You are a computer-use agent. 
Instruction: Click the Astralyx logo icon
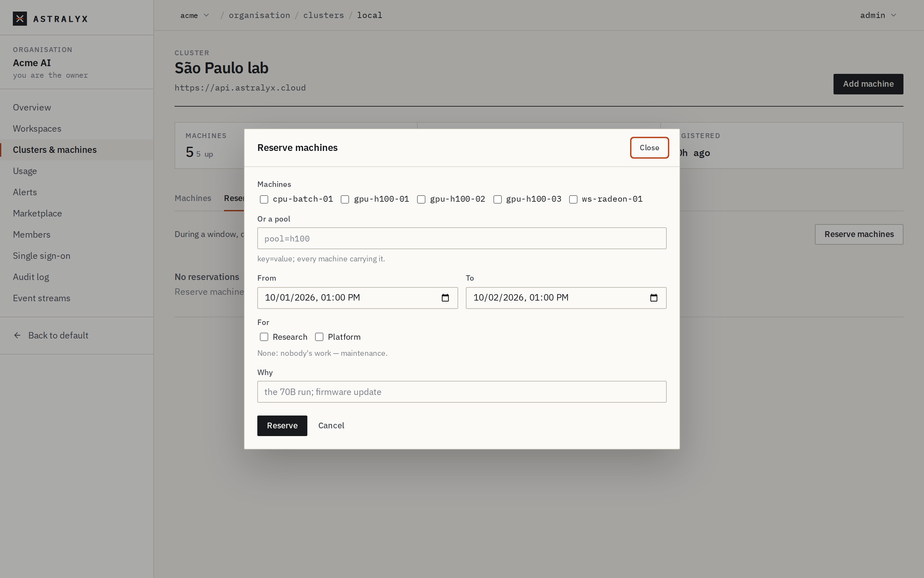20,19
